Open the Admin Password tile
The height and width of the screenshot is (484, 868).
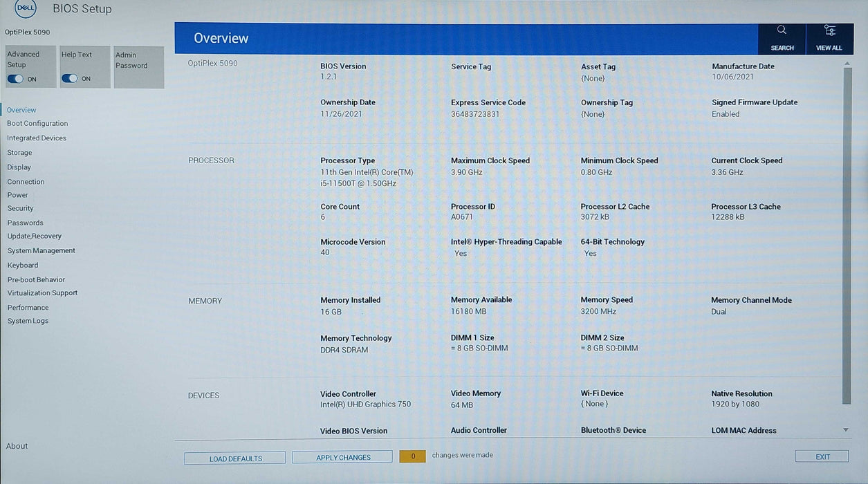click(x=138, y=67)
